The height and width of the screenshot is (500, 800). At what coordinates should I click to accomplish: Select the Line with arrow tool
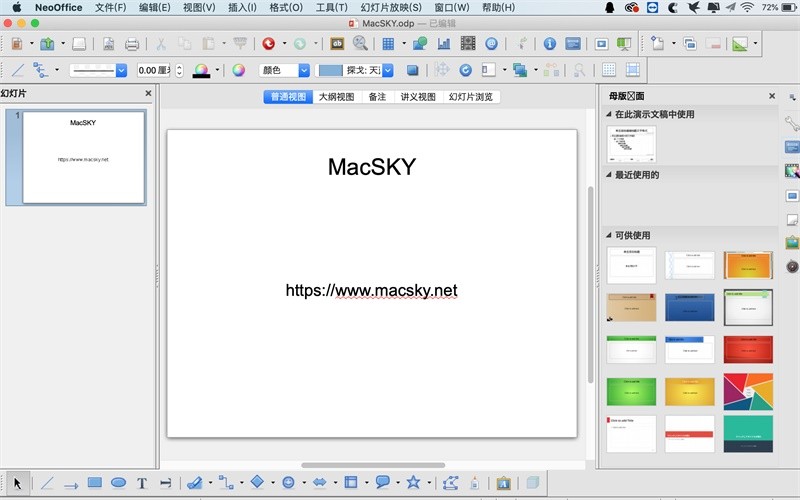(71, 485)
